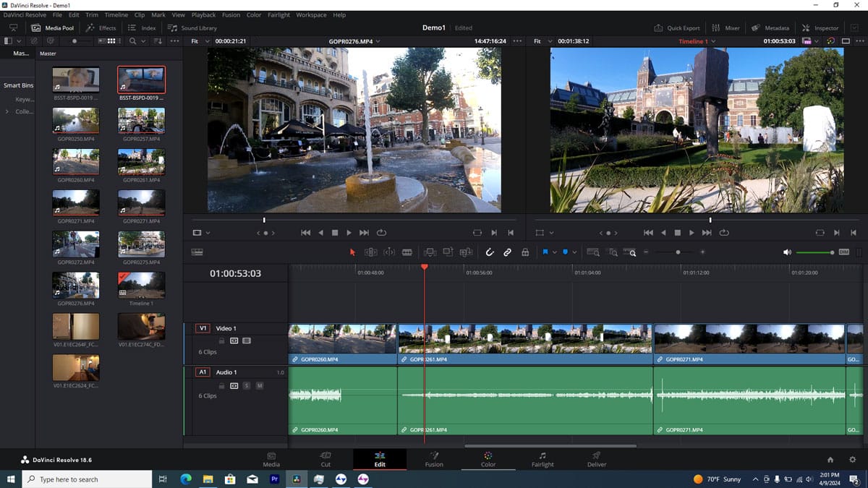Open the inspector expand dropdown at top right

854,27
